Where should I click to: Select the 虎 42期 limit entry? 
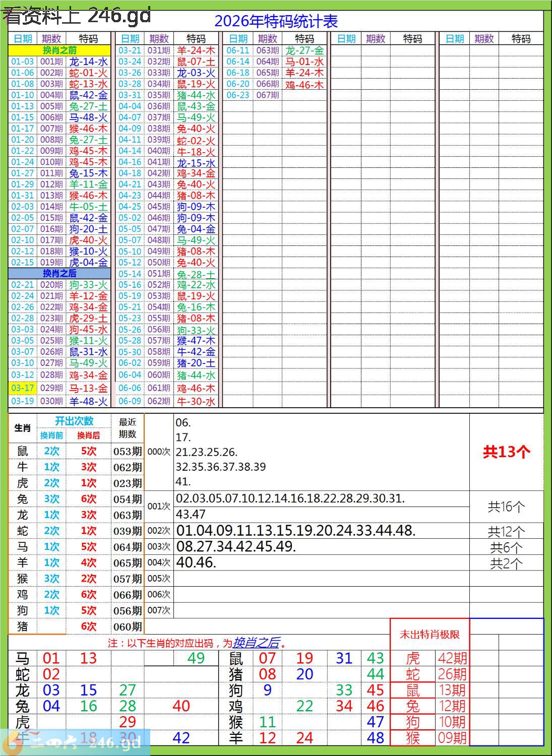[430, 658]
